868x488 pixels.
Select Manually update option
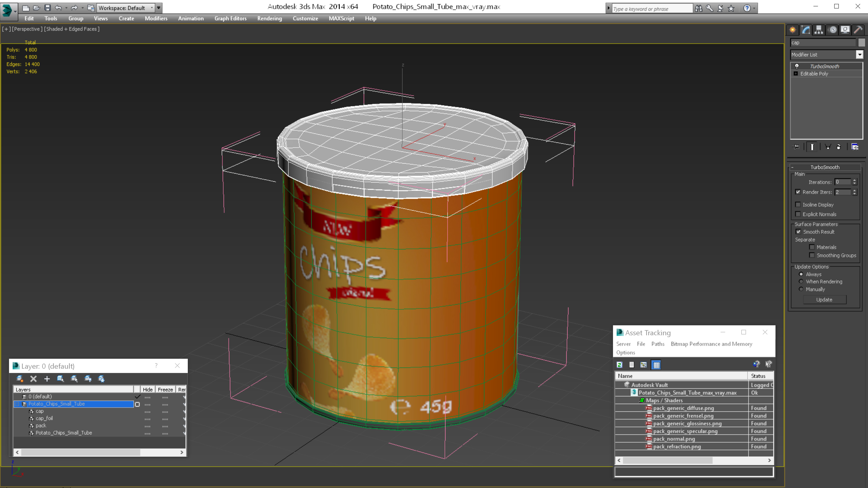pyautogui.click(x=801, y=289)
